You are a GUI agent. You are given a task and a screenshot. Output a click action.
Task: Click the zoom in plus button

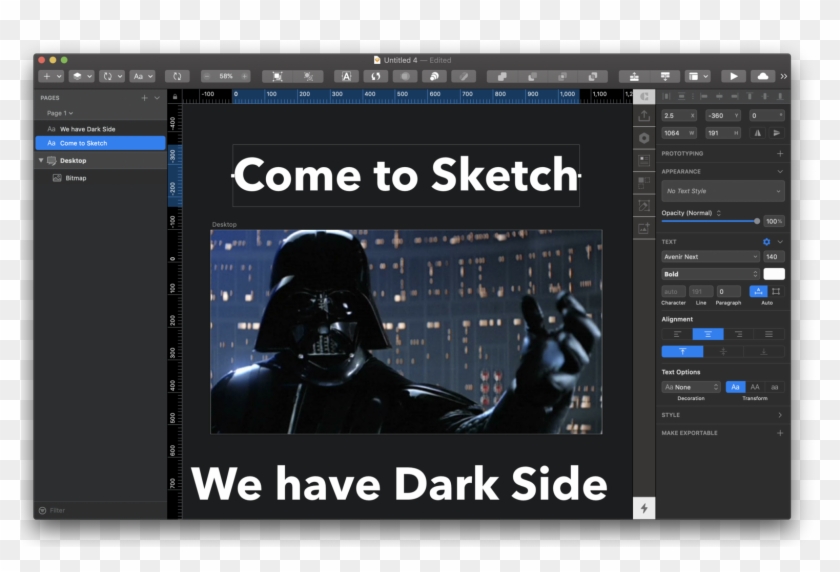pyautogui.click(x=245, y=77)
